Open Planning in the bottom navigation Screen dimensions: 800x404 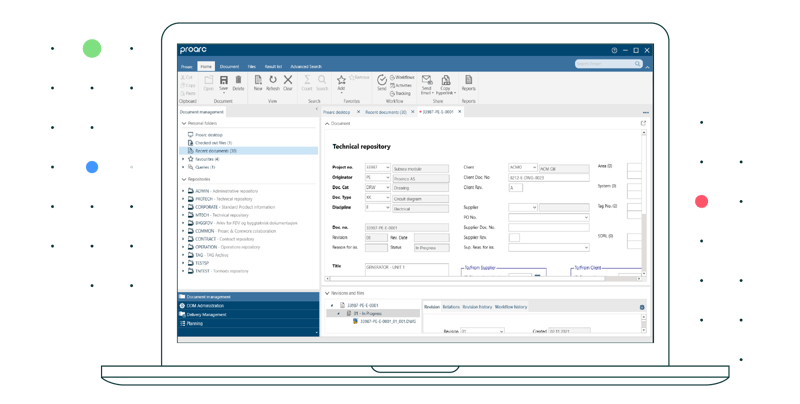coord(248,323)
